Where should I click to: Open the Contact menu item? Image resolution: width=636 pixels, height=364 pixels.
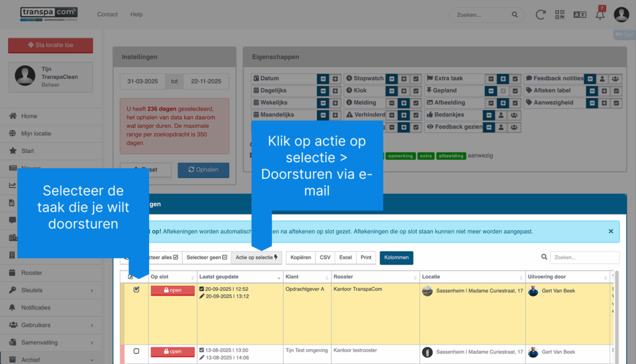coord(107,14)
